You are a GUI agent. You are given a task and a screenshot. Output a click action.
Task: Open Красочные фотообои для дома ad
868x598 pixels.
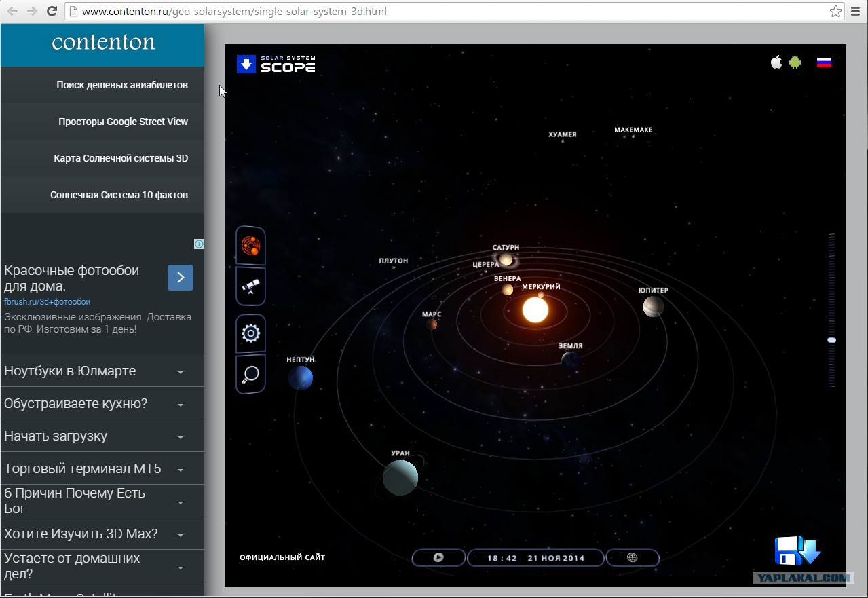coord(71,278)
